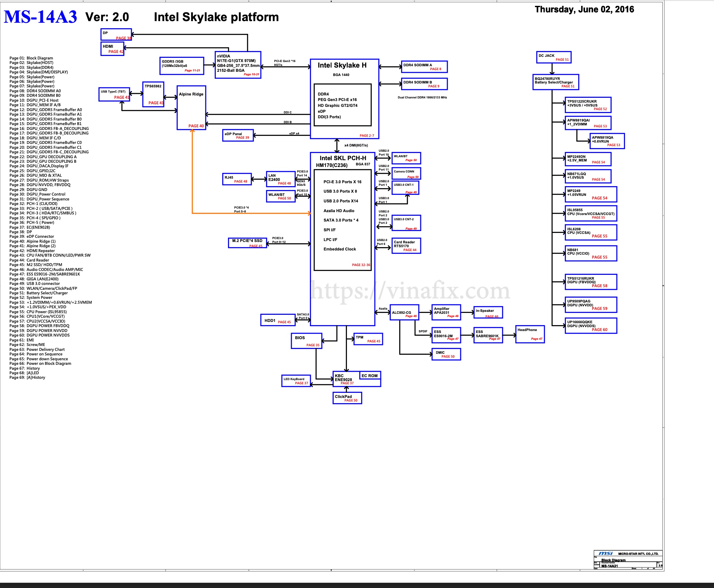The width and height of the screenshot is (714, 588).
Task: Click the UP16666QQKE DGPU (NVVDDS) block
Action: pos(591,326)
